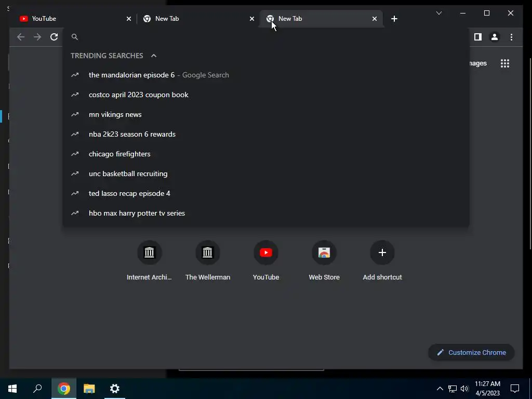Open the Chrome profile avatar
The image size is (532, 399).
point(495,37)
